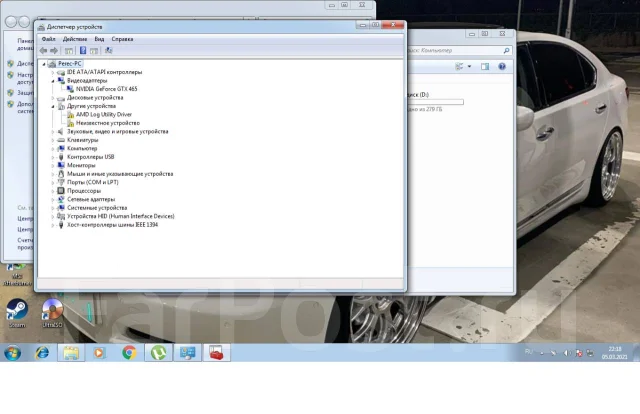Expand Звуковые, видео и игровые устройства
Viewport: 640px width, 414px height.
pyautogui.click(x=53, y=131)
